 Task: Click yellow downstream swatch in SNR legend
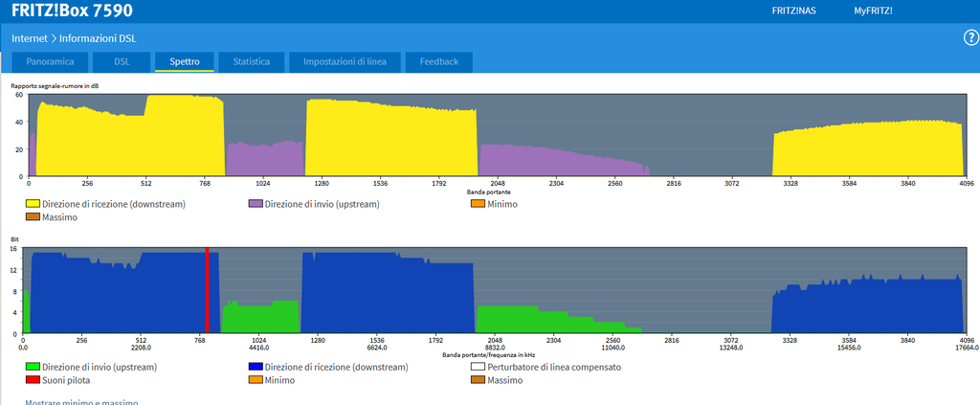point(33,204)
